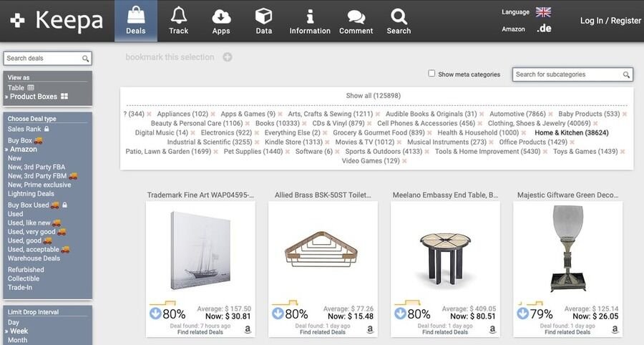Image resolution: width=644 pixels, height=345 pixels.
Task: Remove Video Games (129) with x
Action: 404,162
